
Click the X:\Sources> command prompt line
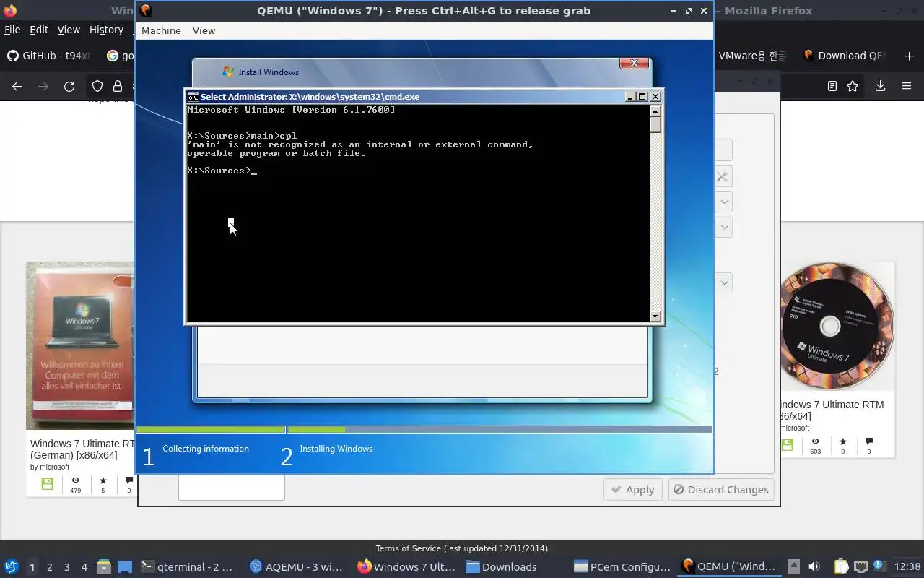click(222, 171)
